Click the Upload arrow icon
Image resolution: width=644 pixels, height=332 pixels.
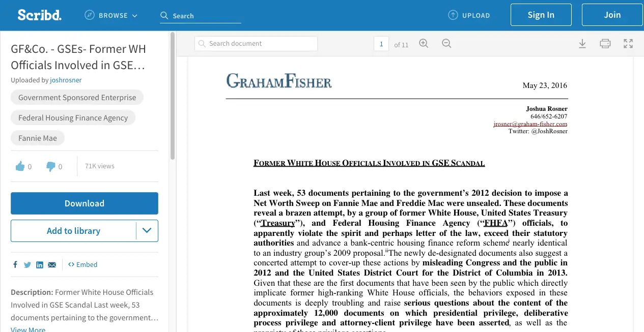[453, 15]
